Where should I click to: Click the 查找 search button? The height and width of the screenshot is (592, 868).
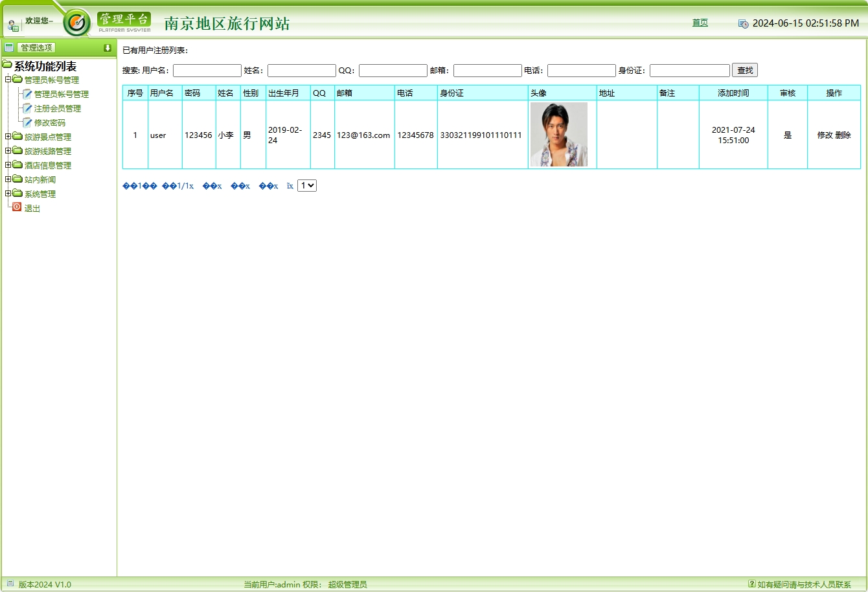pos(744,71)
